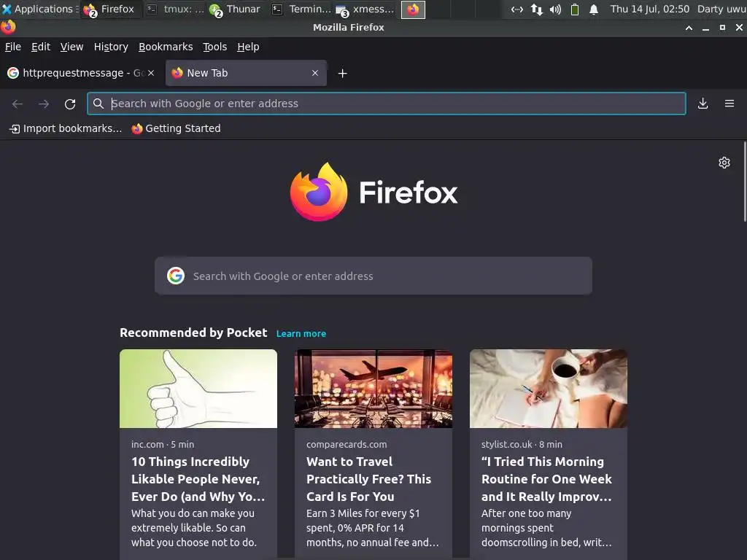Click the battery indicator tray icon
The height and width of the screenshot is (560, 747).
(x=575, y=9)
